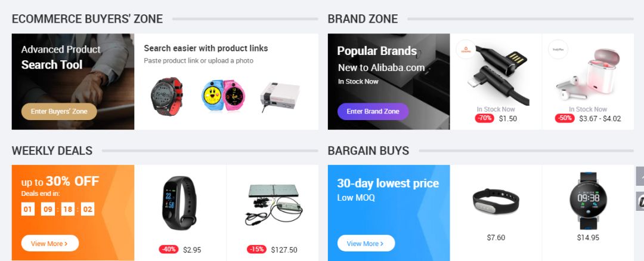Open the $127.50 LED panel product
Viewport: 644px width, 261px height.
click(x=272, y=204)
